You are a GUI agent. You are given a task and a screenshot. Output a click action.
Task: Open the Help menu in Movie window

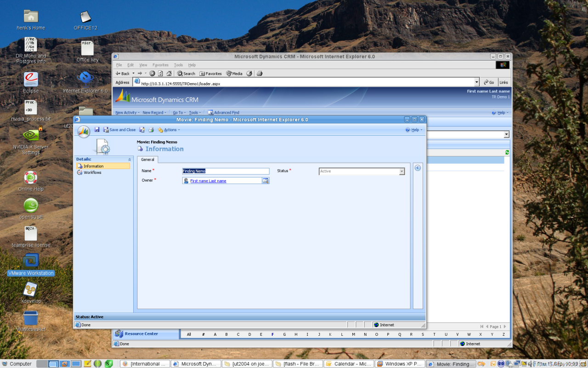point(414,130)
